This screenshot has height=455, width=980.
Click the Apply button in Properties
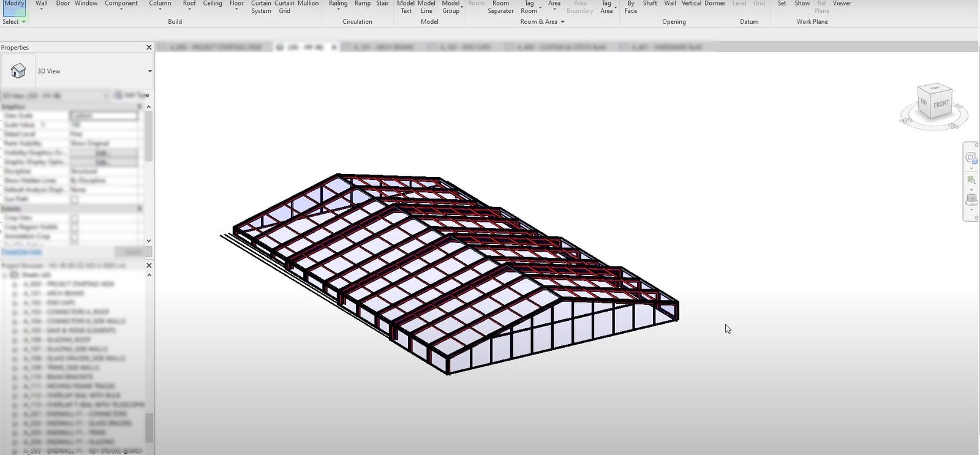click(x=133, y=252)
